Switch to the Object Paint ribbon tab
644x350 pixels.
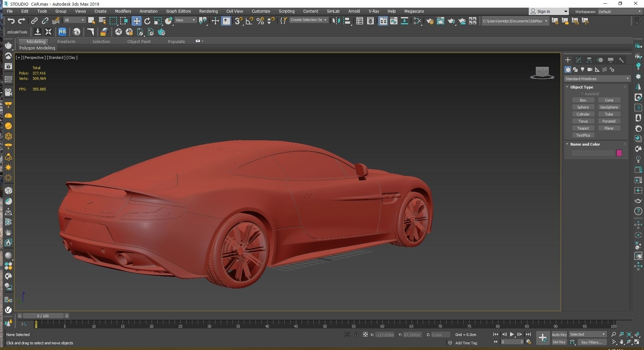139,41
